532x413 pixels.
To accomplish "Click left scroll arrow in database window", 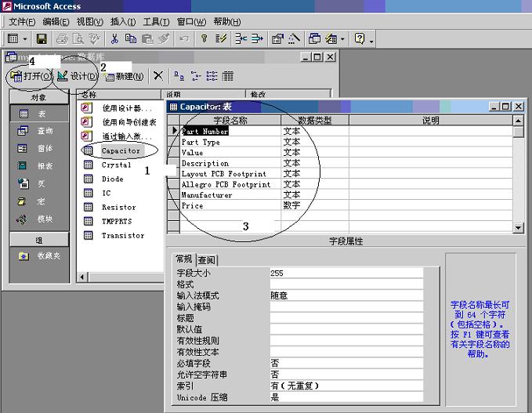I will tap(82, 277).
